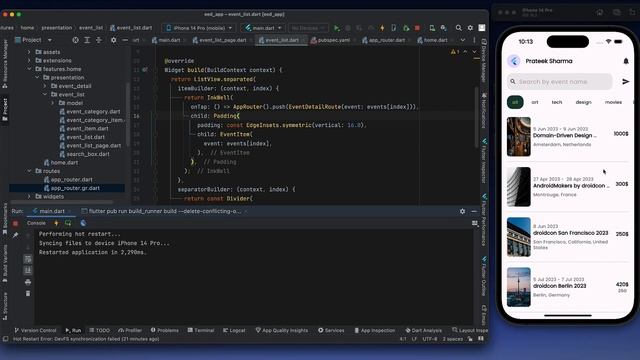Open the Problems tool window
The height and width of the screenshot is (360, 640).
(x=165, y=330)
